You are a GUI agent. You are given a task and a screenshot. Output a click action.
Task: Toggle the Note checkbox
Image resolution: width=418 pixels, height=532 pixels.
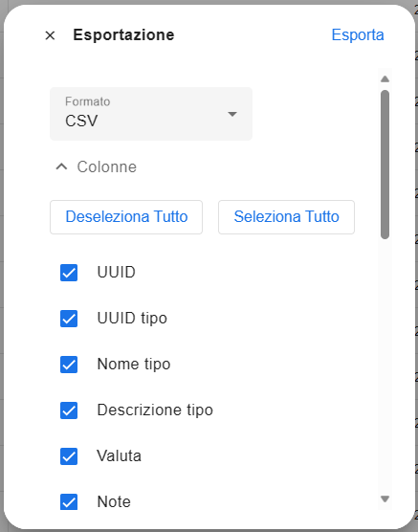tap(69, 501)
